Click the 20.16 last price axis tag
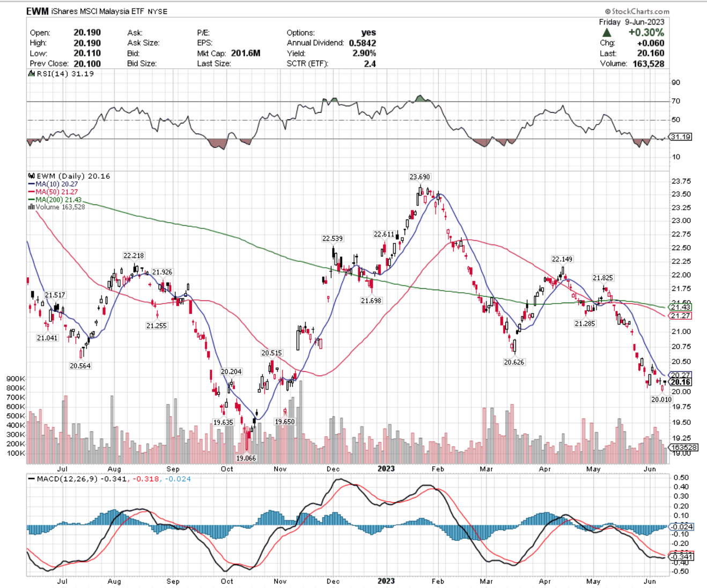 [x=680, y=382]
